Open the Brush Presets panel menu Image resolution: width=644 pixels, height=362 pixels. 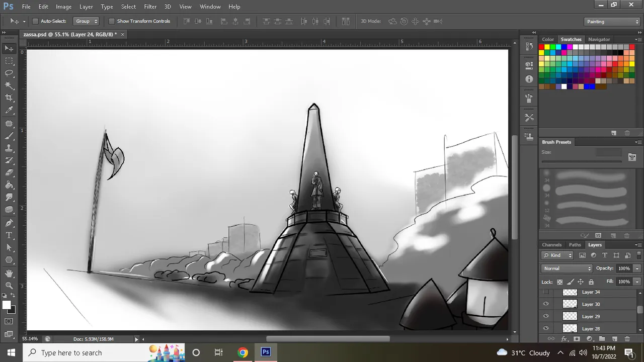pos(637,142)
